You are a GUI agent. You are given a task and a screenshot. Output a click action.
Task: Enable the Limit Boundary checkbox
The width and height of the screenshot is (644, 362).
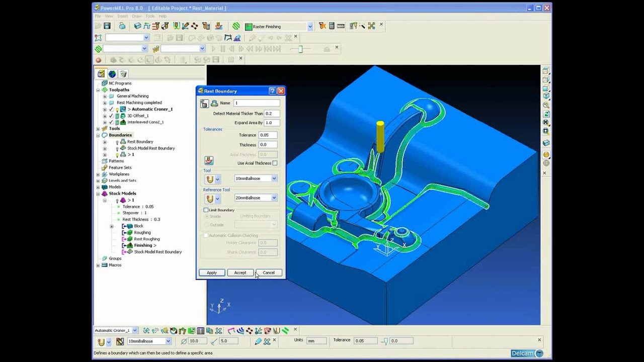(x=206, y=210)
